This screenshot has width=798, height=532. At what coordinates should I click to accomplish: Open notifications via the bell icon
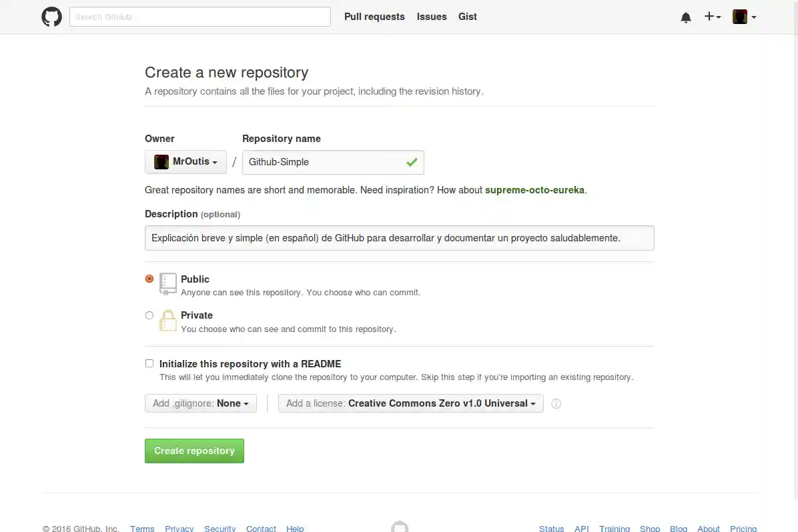tap(686, 17)
